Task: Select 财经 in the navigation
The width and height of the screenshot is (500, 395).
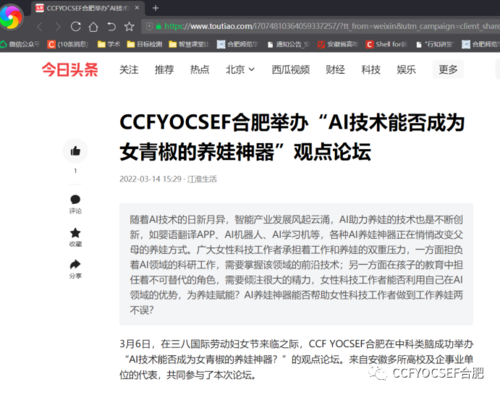Action: (x=335, y=70)
